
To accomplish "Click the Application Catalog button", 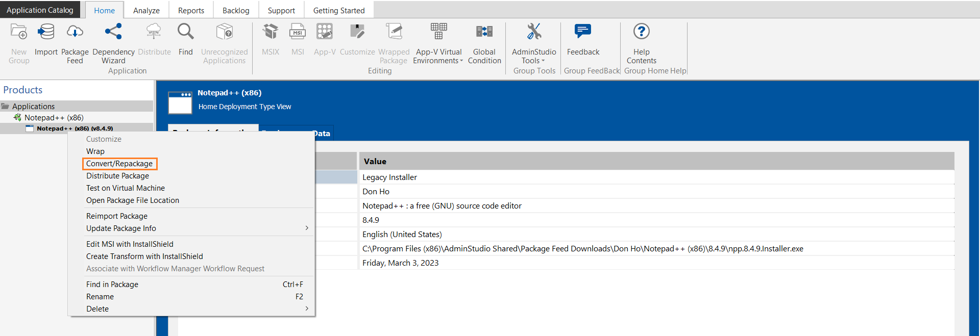I will click(40, 10).
